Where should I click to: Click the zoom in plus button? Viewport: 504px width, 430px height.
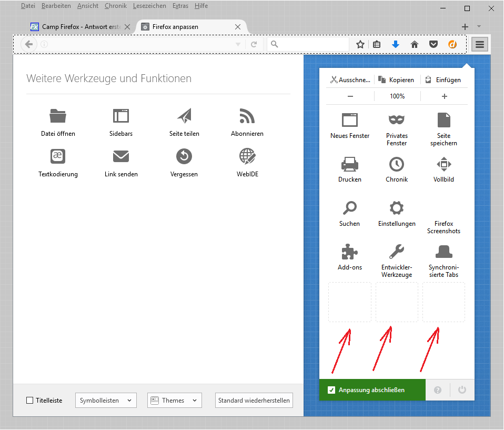tap(444, 96)
